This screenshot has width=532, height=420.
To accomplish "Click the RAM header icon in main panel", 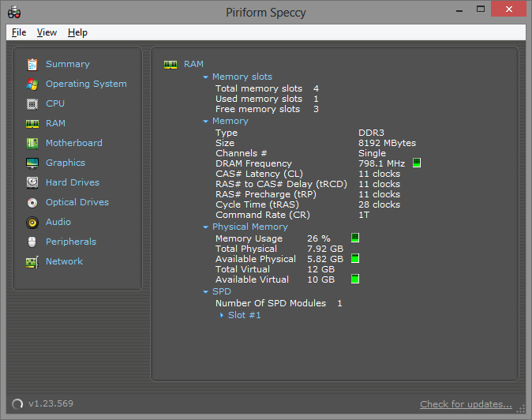I will (x=170, y=65).
